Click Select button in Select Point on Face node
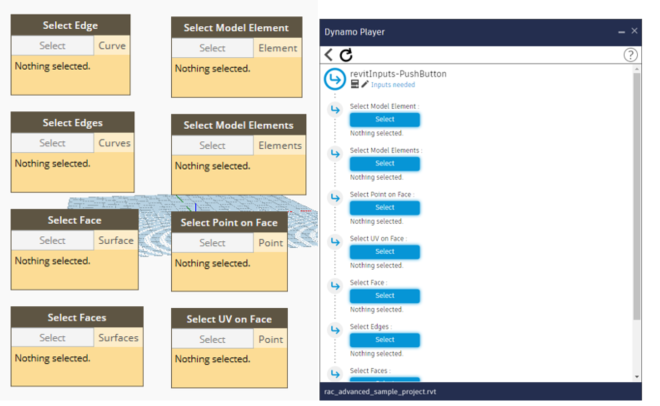 click(x=212, y=243)
